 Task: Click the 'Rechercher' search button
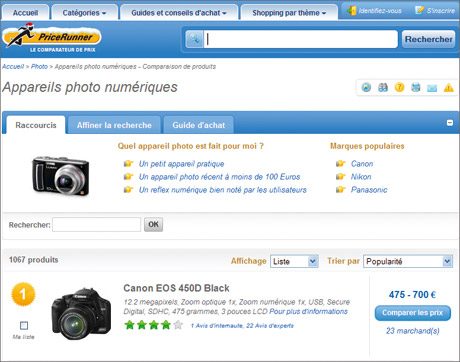click(x=429, y=39)
